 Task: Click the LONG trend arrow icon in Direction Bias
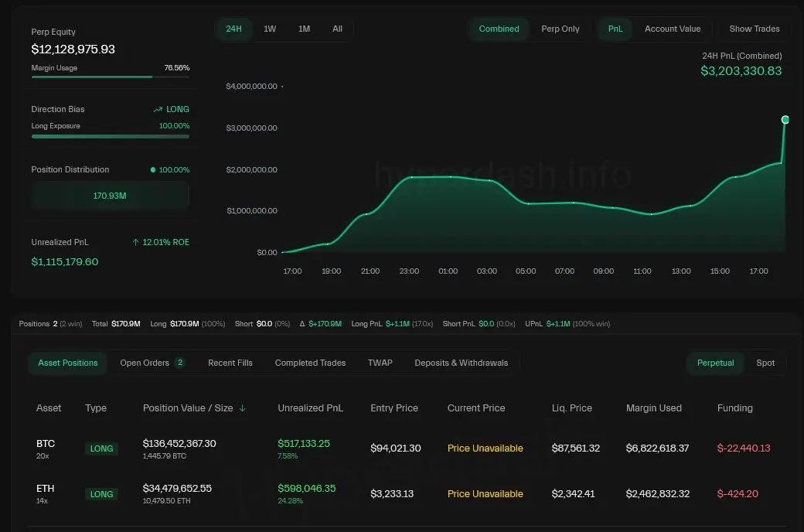[x=158, y=110]
